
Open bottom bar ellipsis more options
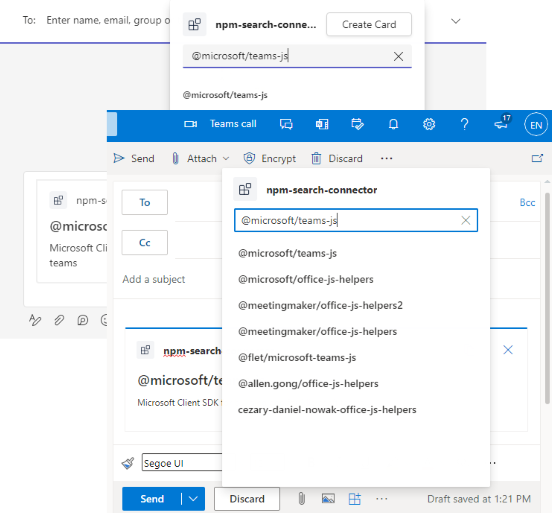coord(382,499)
